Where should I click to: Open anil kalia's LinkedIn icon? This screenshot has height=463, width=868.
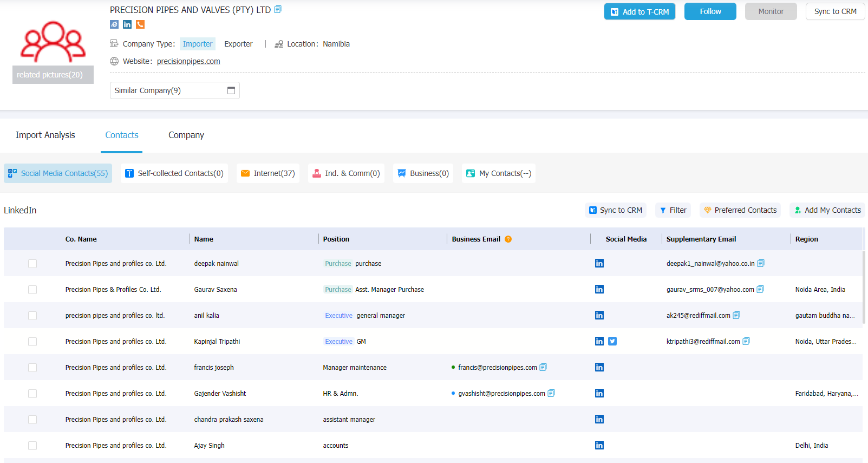point(599,315)
